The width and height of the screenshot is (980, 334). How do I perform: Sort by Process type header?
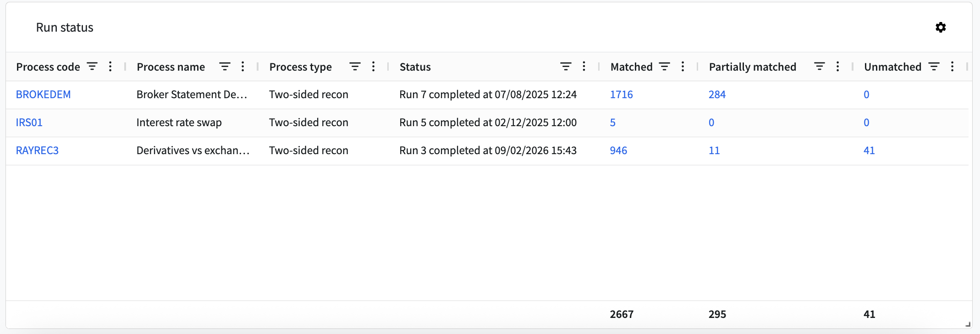[x=300, y=67]
